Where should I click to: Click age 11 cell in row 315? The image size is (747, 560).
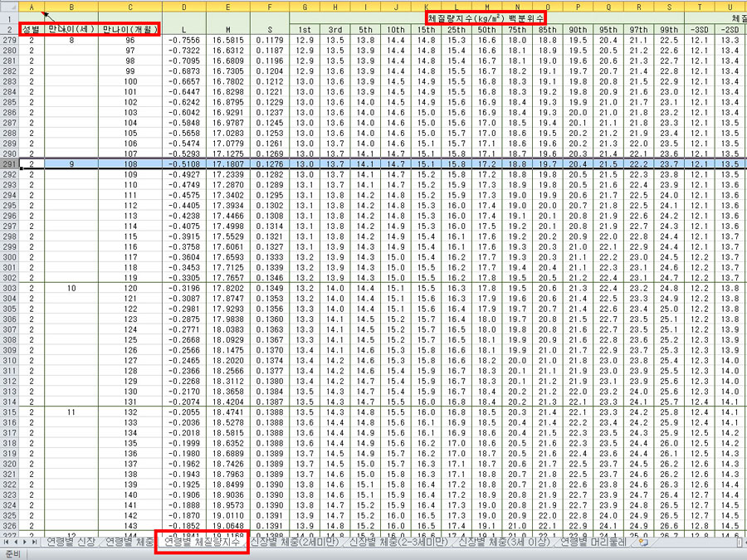71,411
